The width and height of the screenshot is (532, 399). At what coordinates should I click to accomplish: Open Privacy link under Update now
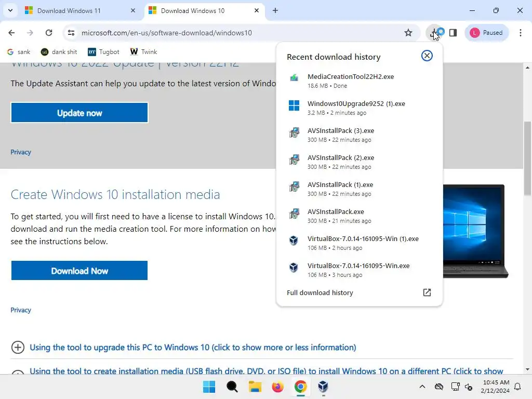(21, 152)
